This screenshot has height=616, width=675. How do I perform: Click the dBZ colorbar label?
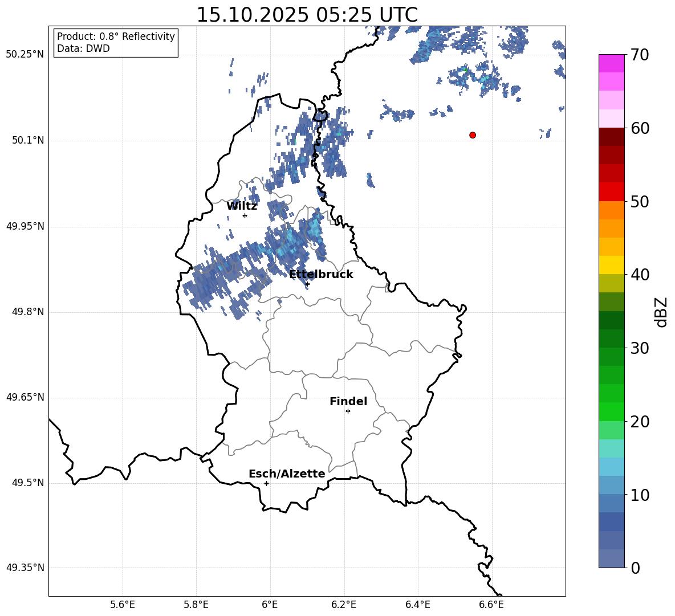pyautogui.click(x=660, y=312)
